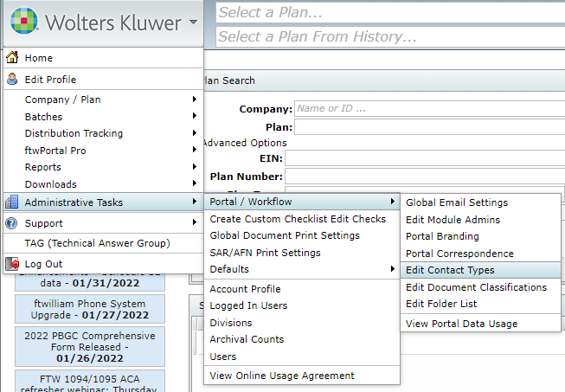This screenshot has width=565, height=392.
Task: Open Edit Folder List
Action: pos(481,304)
